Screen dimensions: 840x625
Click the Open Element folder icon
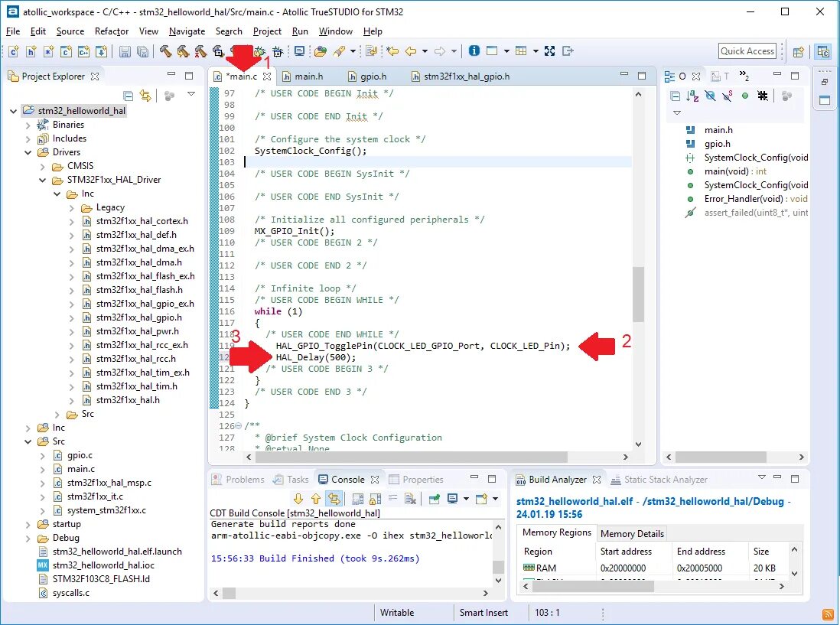(x=321, y=51)
